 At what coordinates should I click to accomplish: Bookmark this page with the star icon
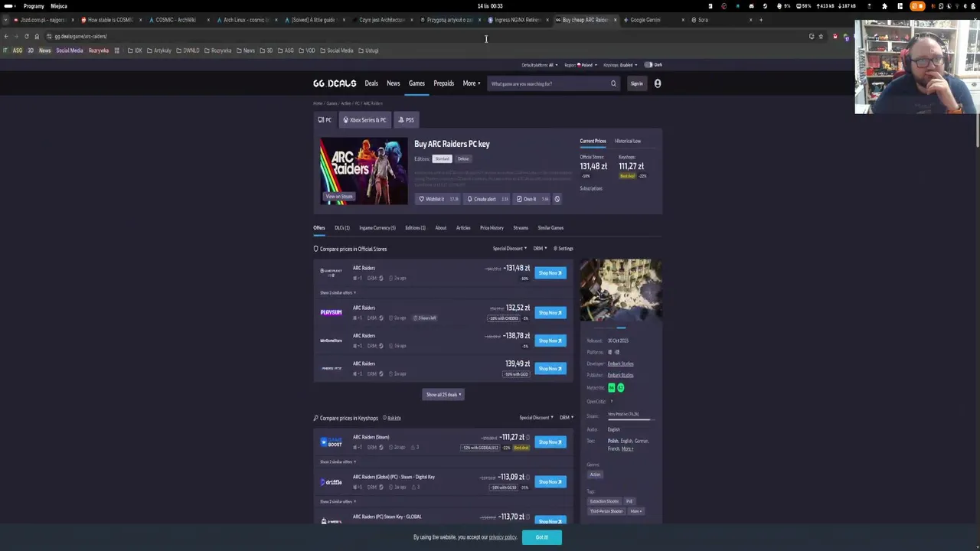pos(821,36)
